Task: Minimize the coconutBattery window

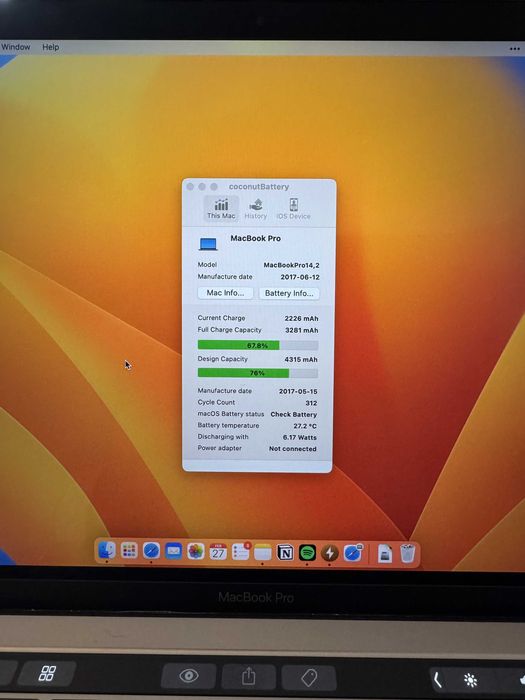Action: click(202, 186)
